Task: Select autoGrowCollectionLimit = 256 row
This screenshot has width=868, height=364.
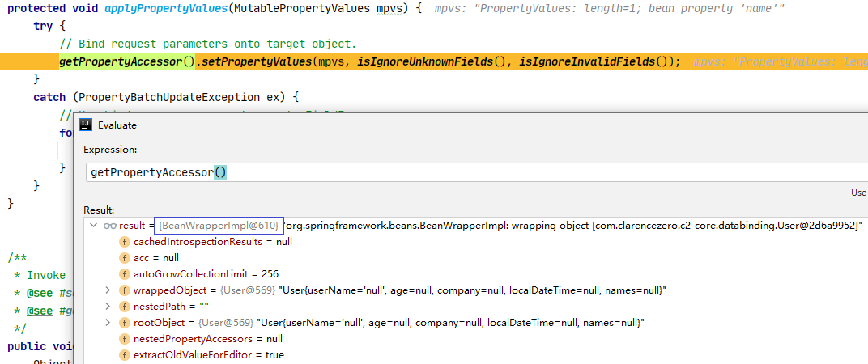Action: (476, 274)
